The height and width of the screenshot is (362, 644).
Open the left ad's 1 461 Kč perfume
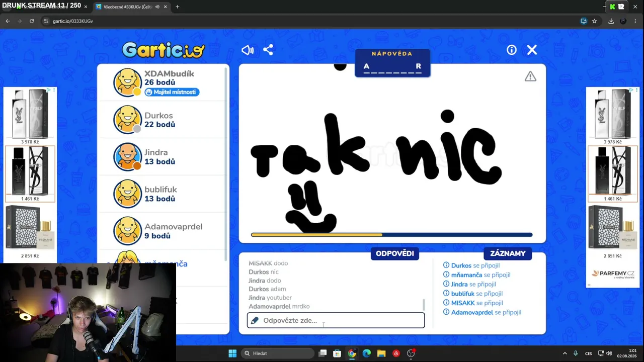[30, 174]
